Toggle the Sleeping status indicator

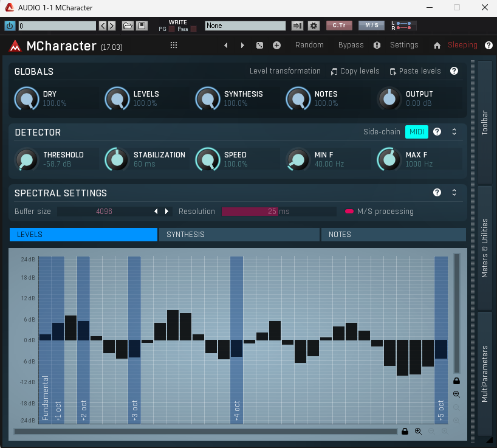tap(462, 45)
